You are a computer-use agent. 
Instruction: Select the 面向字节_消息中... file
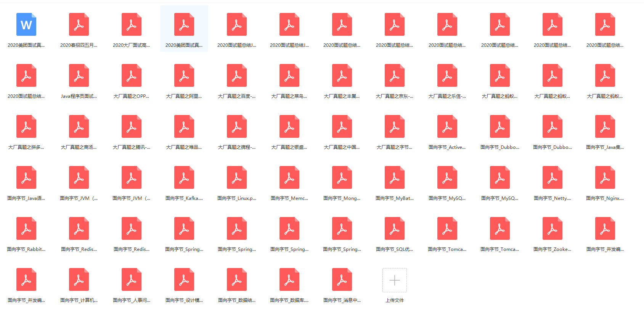pos(342,279)
